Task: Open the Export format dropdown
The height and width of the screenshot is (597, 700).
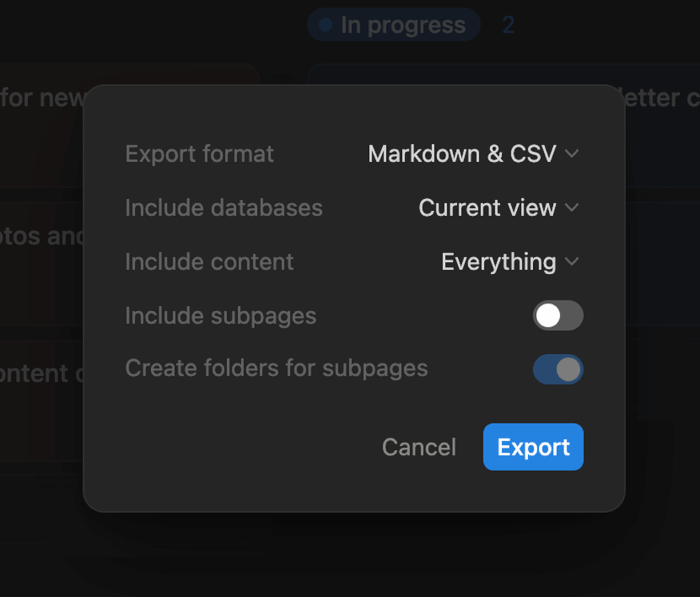Action: [x=474, y=154]
